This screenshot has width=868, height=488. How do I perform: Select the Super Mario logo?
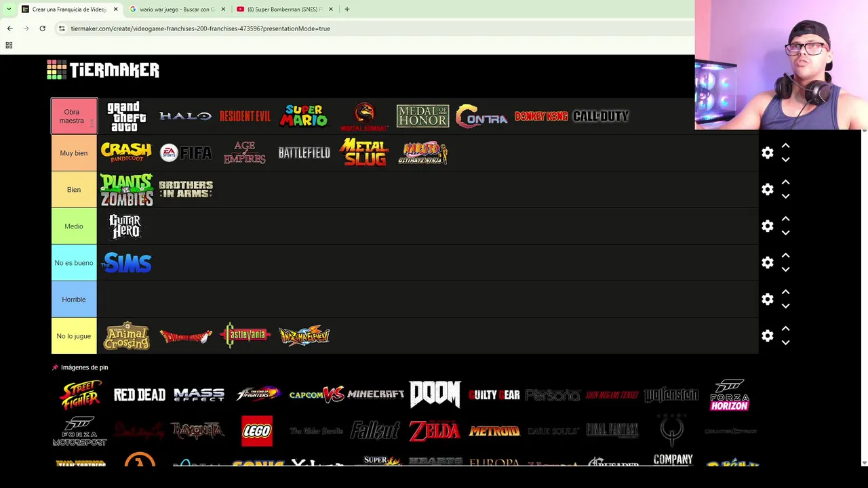tap(304, 117)
